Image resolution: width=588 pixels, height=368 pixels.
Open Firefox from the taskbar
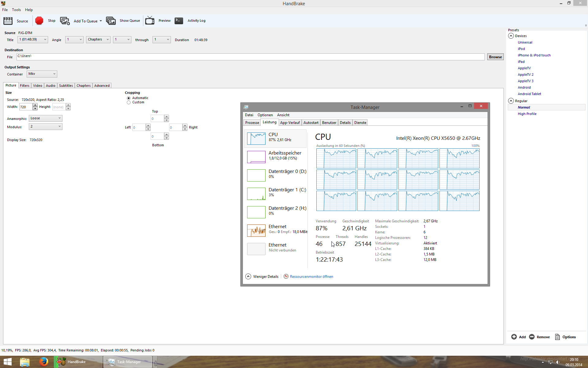point(43,362)
